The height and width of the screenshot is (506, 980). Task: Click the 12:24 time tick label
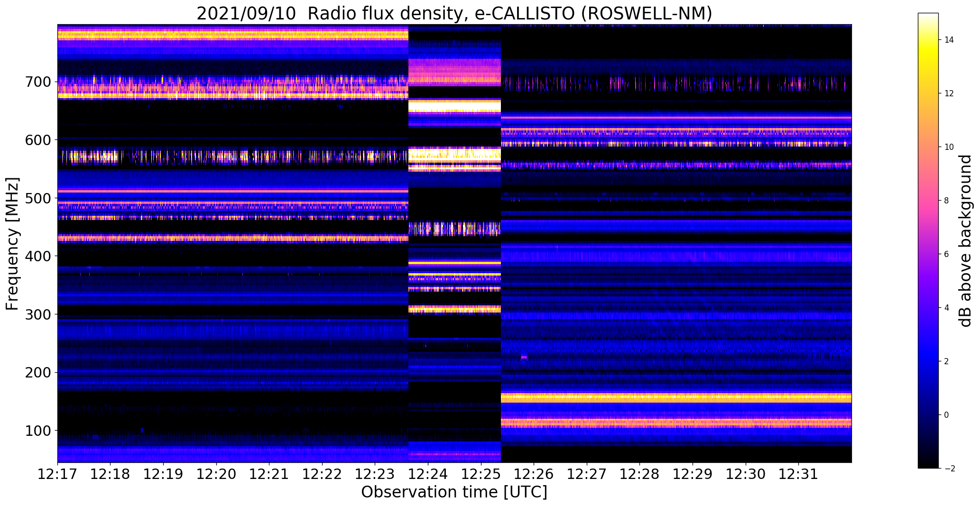coord(428,474)
